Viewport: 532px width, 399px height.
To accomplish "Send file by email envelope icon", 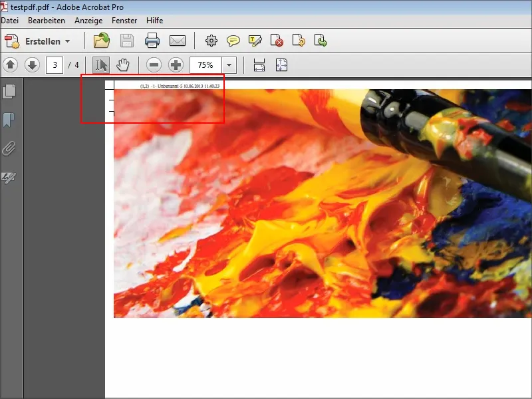I will point(177,41).
